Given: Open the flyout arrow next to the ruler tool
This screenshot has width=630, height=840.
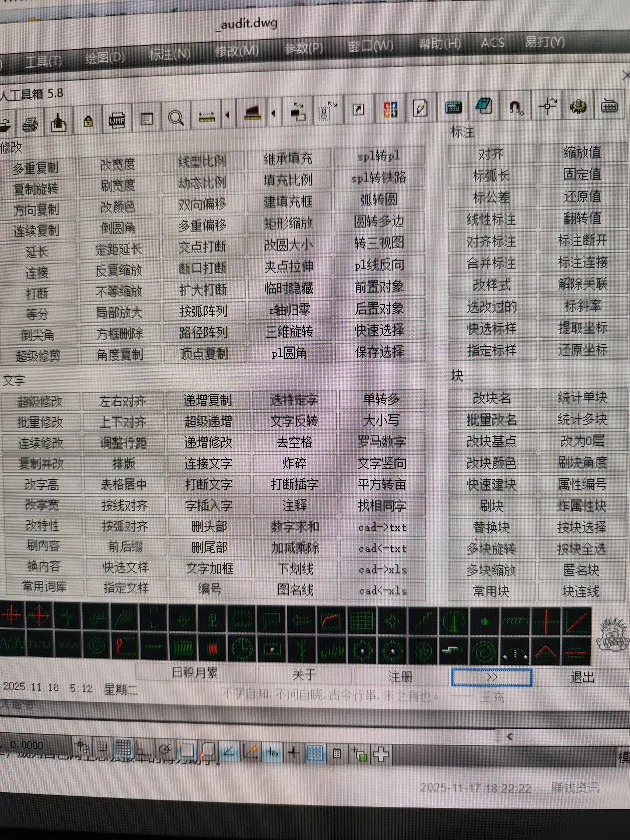Looking at the screenshot, I should (227, 116).
